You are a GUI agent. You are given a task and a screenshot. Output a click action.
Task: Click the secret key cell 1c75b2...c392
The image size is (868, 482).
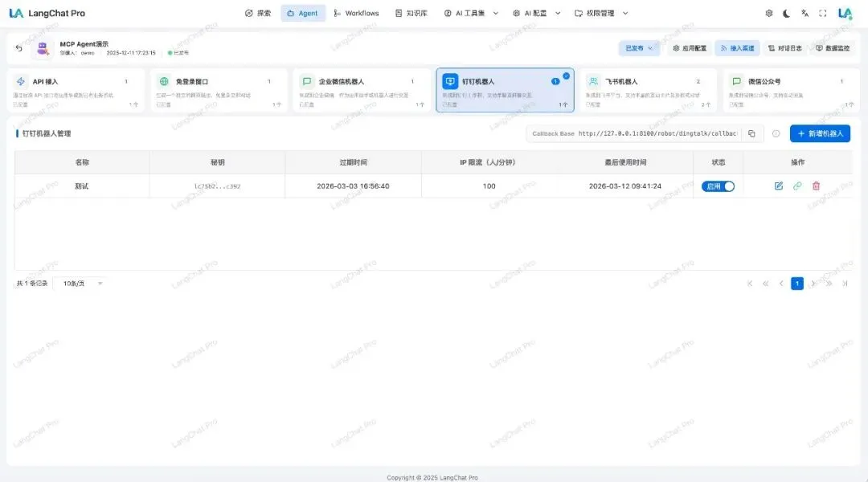pyautogui.click(x=217, y=186)
